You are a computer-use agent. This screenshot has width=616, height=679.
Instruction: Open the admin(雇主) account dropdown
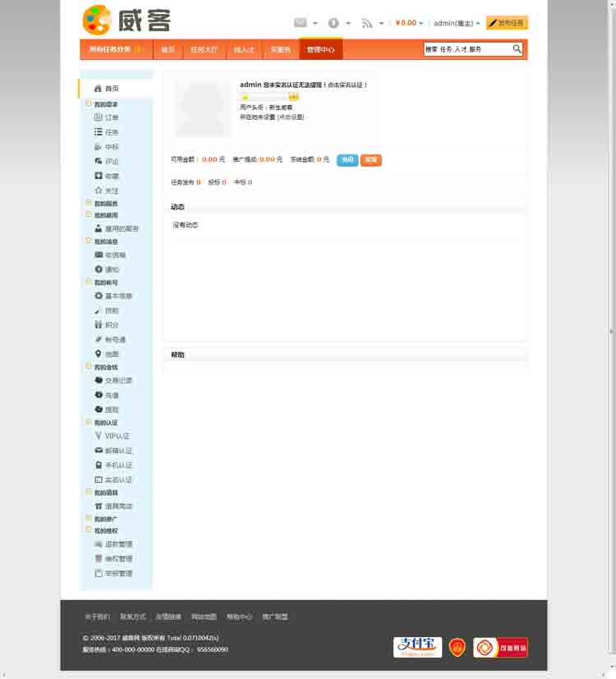click(x=457, y=23)
